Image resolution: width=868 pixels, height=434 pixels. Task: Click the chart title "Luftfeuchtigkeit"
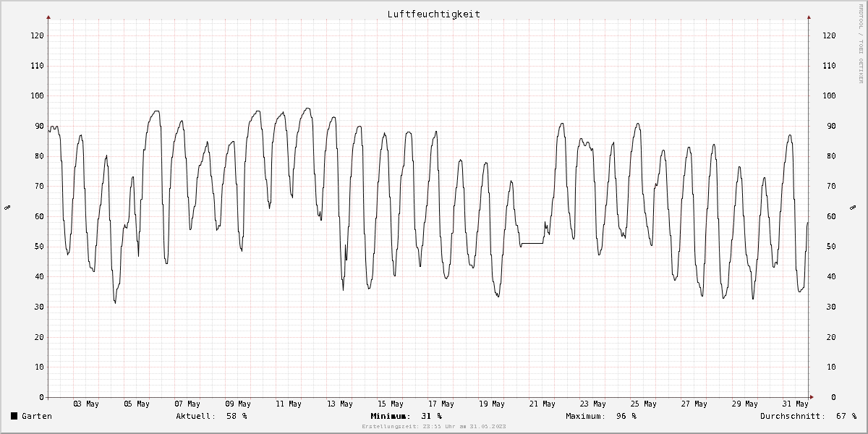(x=433, y=14)
